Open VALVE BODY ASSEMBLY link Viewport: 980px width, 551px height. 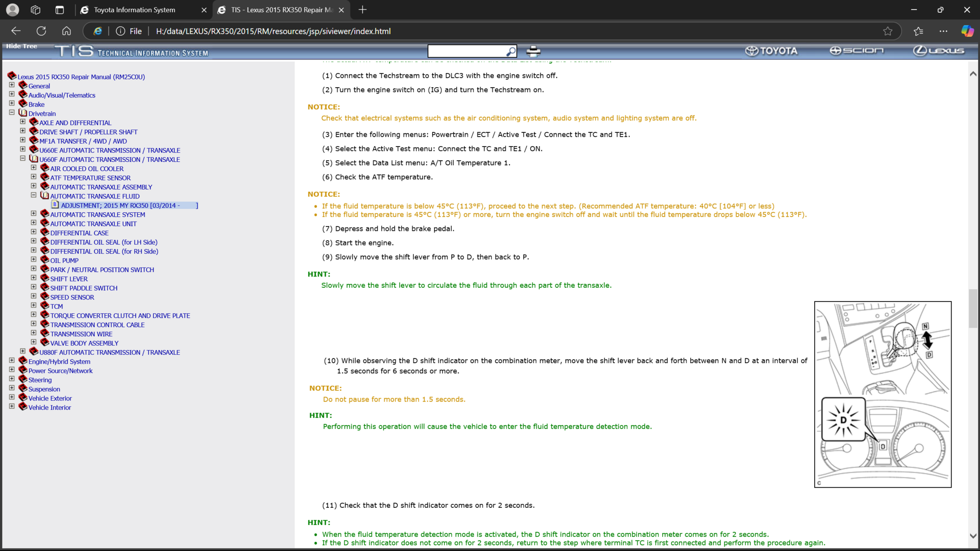(84, 343)
